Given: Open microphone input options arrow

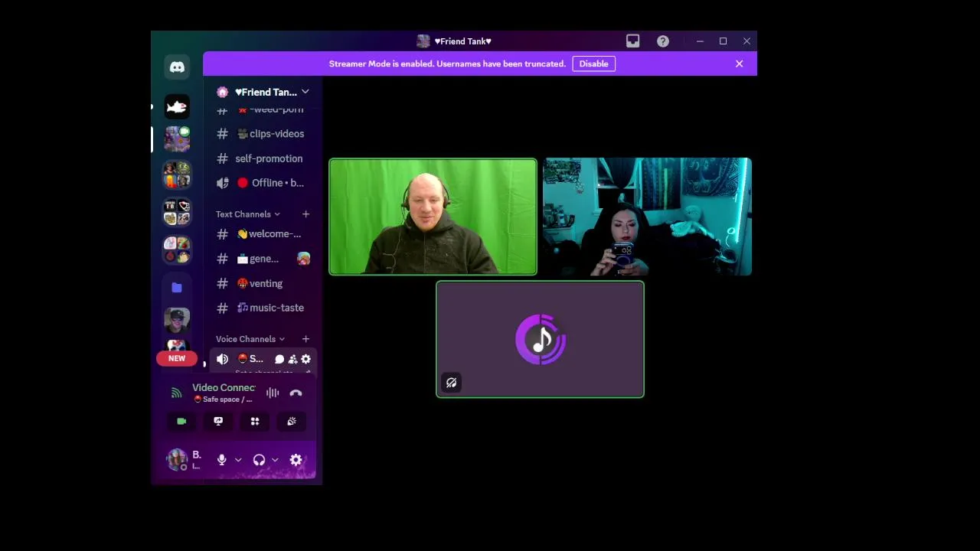Looking at the screenshot, I should [238, 460].
